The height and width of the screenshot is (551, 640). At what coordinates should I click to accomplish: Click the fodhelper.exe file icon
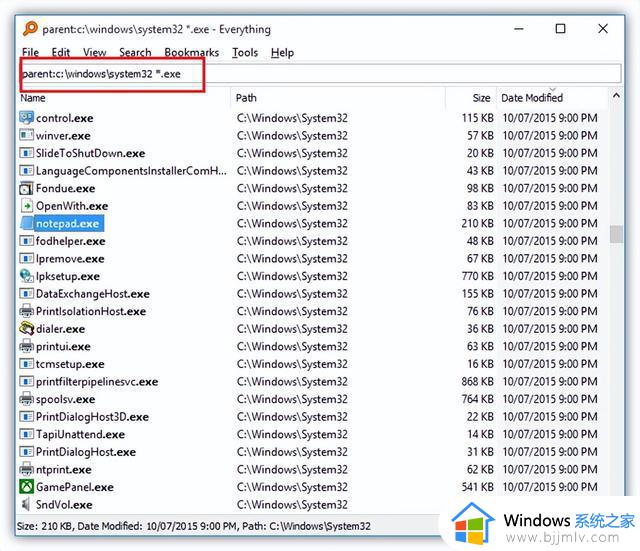click(27, 241)
